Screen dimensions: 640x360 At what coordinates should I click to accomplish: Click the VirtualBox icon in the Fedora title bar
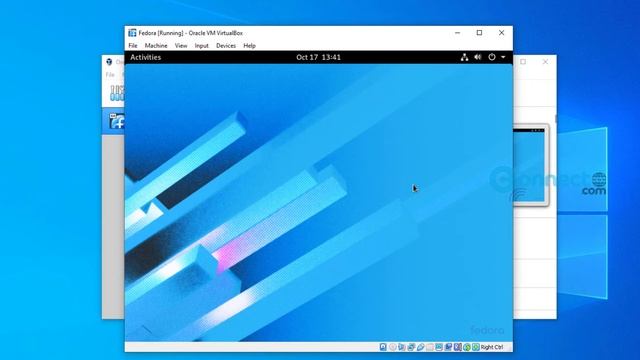pos(132,33)
